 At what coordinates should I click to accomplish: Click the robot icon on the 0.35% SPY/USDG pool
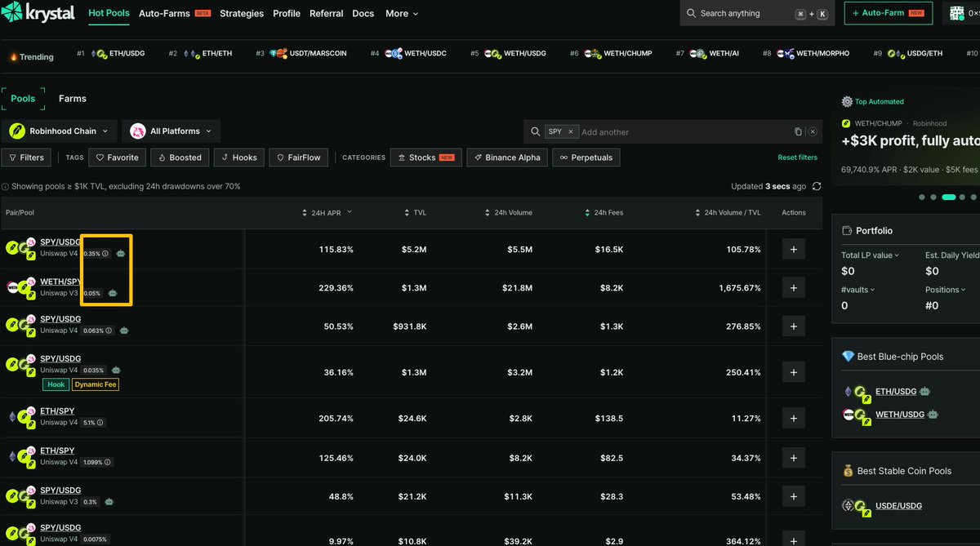(x=120, y=253)
